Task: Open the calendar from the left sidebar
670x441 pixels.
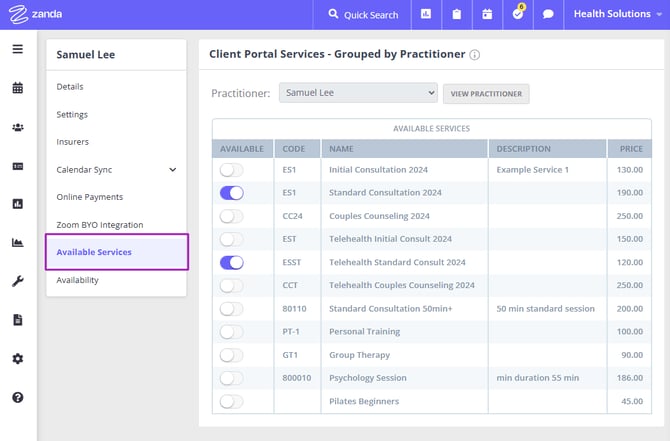Action: 17,88
